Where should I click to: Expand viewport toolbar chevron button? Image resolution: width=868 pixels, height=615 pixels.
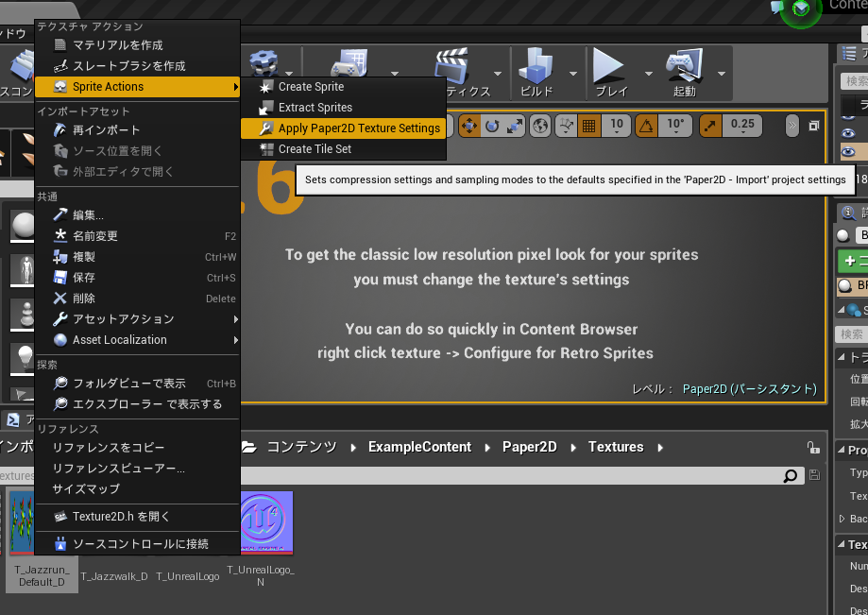792,127
